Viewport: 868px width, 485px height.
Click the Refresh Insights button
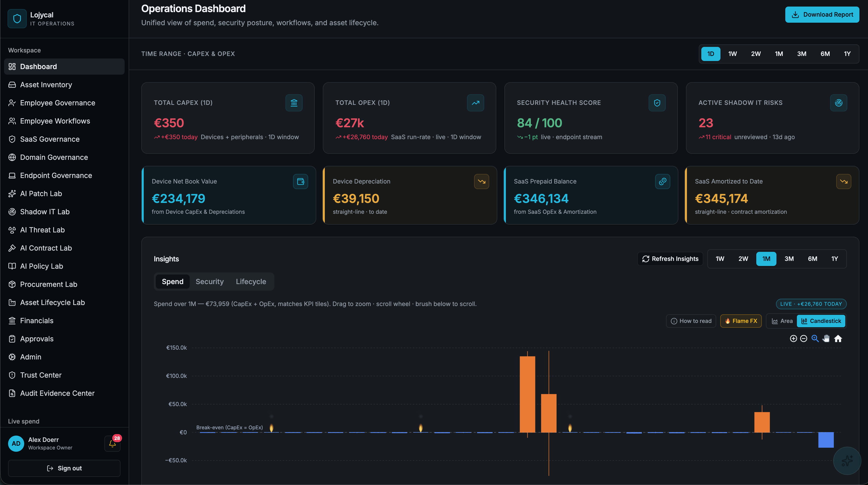coord(670,259)
